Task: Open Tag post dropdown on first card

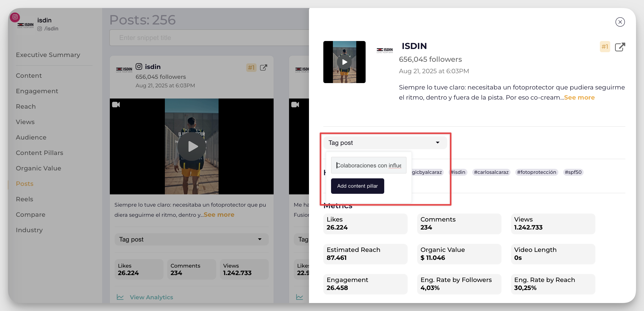Action: click(191, 239)
